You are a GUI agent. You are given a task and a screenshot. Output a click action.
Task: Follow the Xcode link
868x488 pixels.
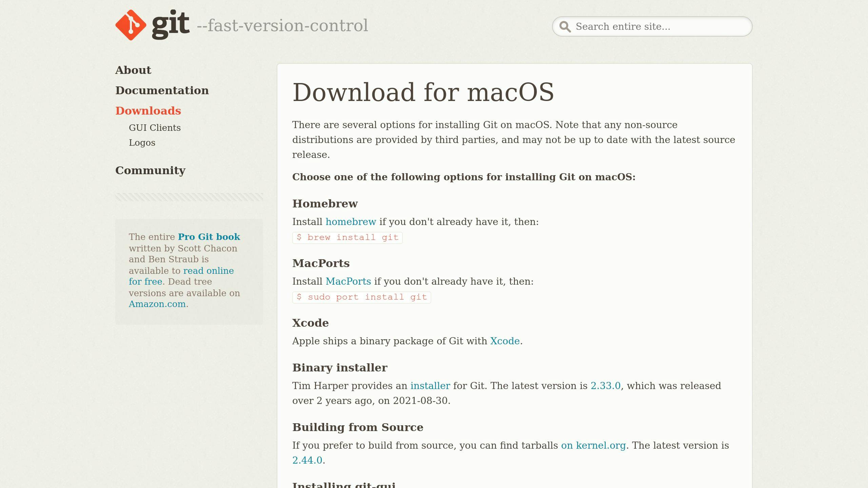505,341
